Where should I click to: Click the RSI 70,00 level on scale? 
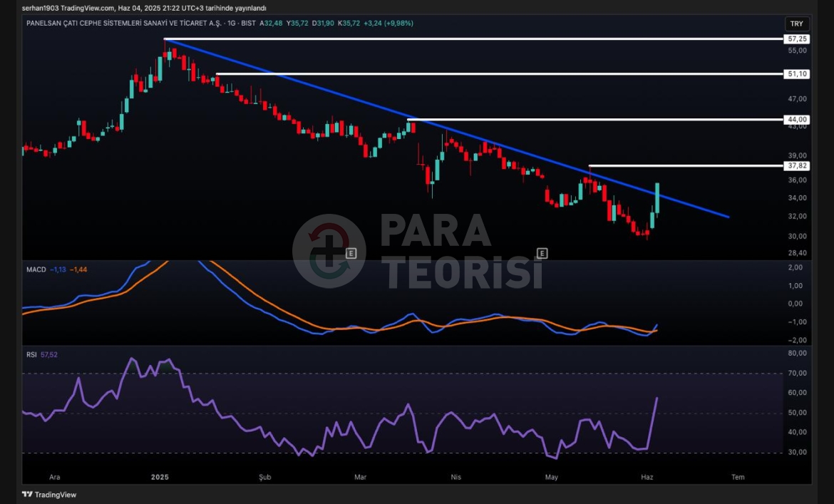pyautogui.click(x=798, y=373)
